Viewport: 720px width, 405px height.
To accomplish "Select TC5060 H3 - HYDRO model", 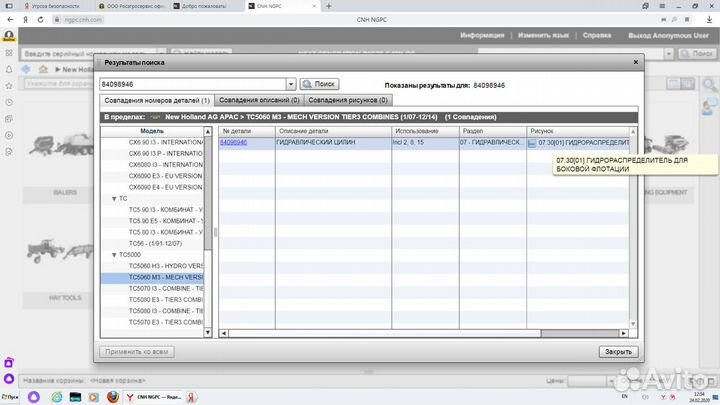I will tap(165, 266).
